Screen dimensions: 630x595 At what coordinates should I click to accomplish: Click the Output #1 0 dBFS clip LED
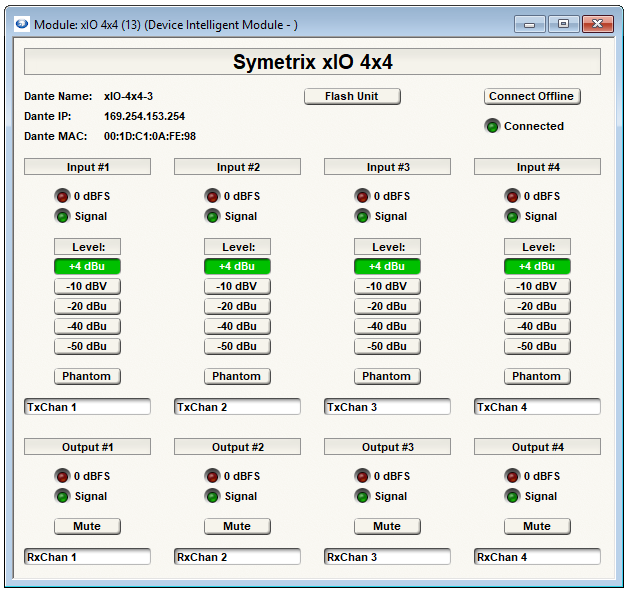click(x=62, y=476)
